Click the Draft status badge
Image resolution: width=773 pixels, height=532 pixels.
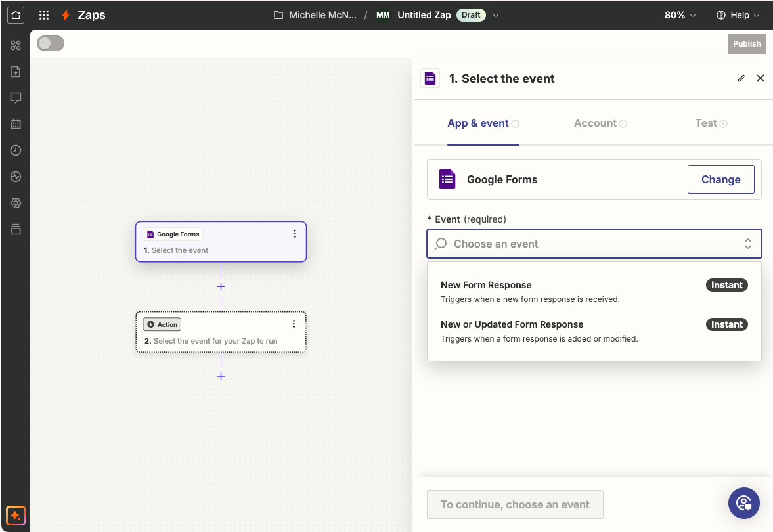[471, 15]
